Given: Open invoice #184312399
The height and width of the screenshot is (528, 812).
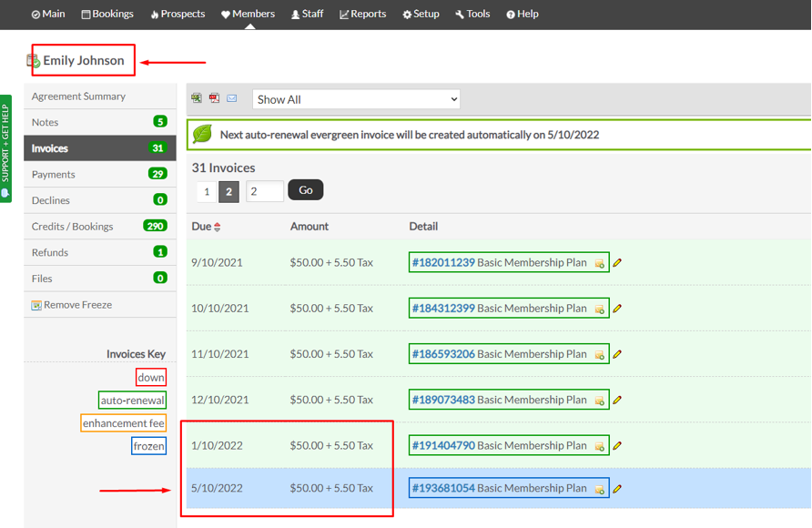Looking at the screenshot, I should (x=443, y=308).
